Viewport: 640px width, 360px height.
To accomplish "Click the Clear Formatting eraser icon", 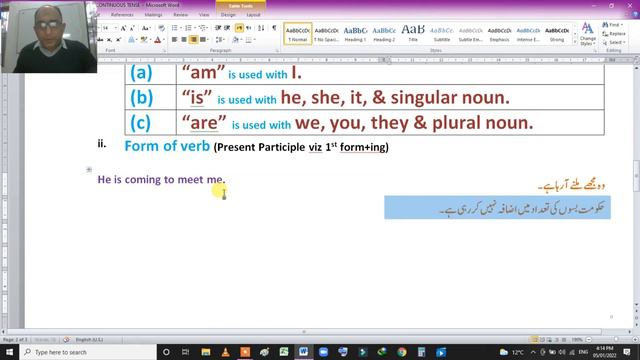I will [x=162, y=28].
